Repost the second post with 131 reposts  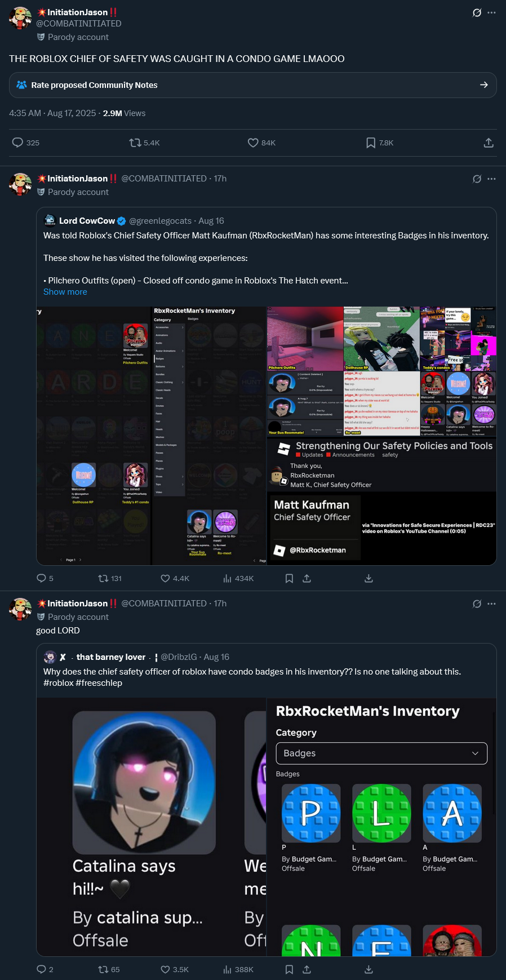110,578
